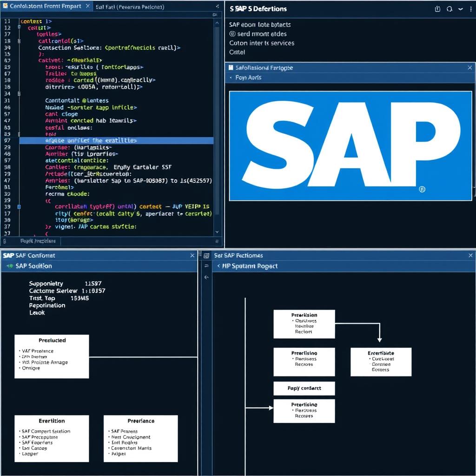Select the circled marker beside 'serd rmont etdes'
This screenshot has height=476, width=476.
pos(232,34)
